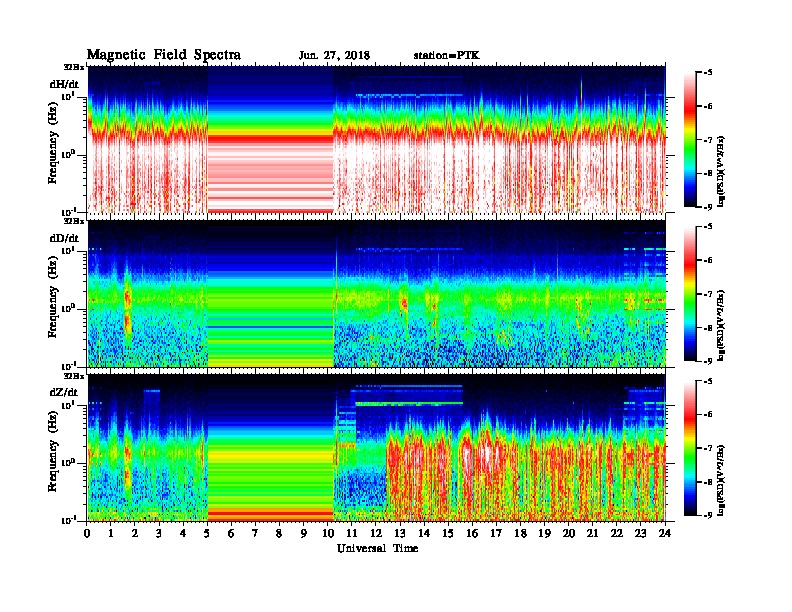
Task: Click hour tick label 20 on time axis
Action: tap(569, 533)
